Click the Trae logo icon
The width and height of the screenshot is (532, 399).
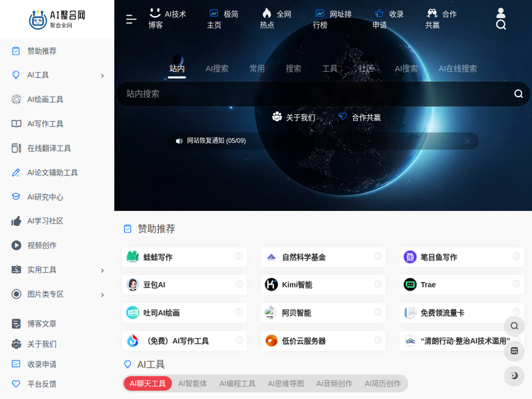point(410,285)
